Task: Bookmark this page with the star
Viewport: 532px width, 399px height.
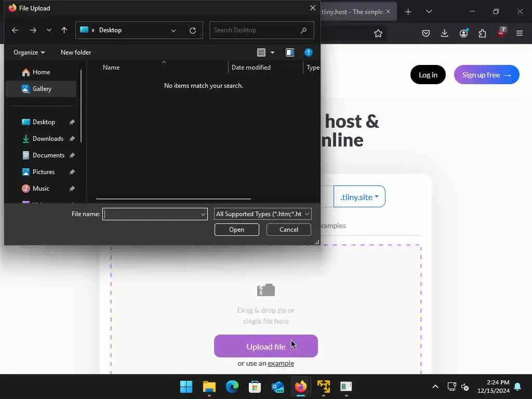Action: 378,33
